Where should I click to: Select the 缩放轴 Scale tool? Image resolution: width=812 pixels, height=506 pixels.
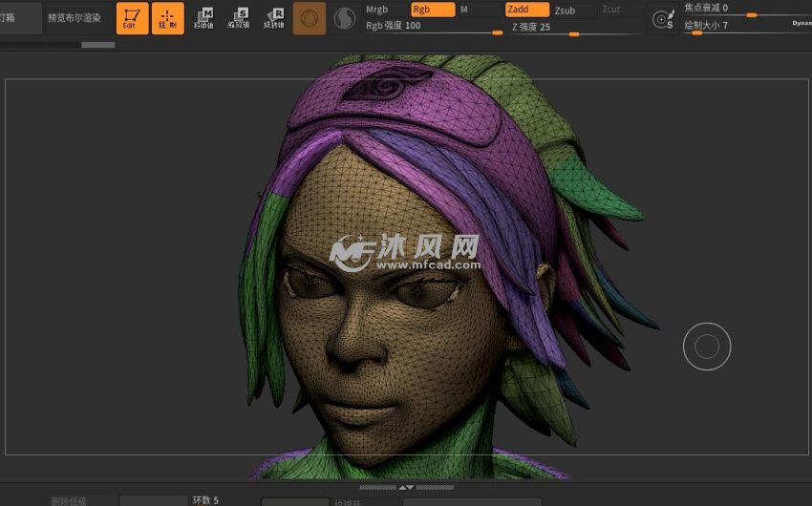point(239,18)
